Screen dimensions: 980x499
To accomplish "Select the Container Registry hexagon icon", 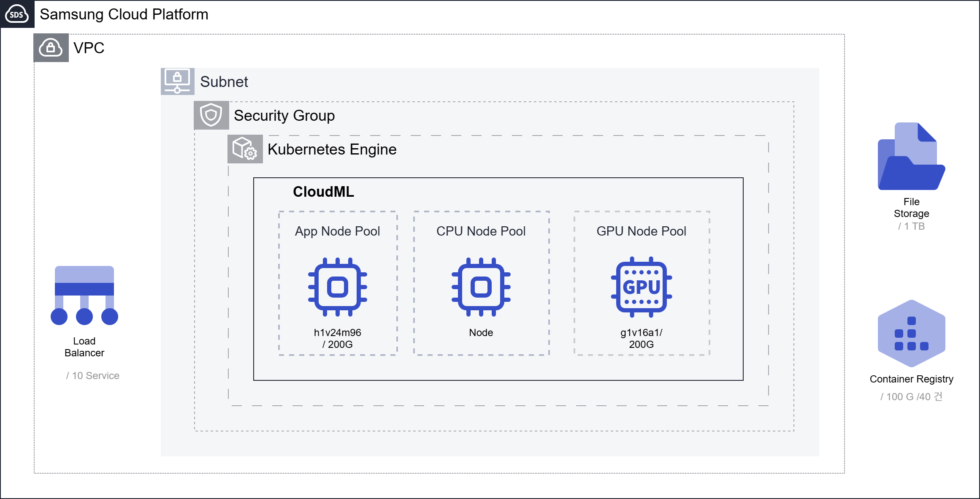I will pos(911,334).
